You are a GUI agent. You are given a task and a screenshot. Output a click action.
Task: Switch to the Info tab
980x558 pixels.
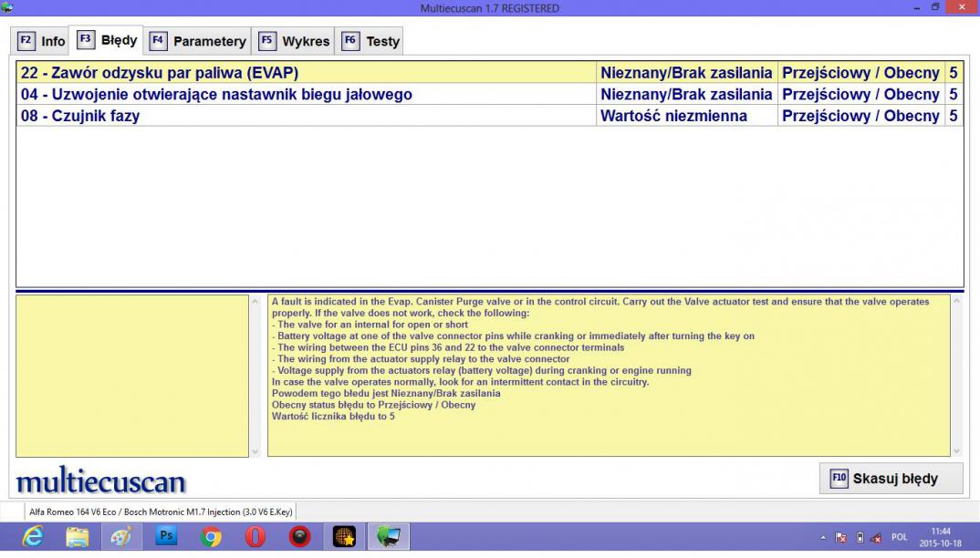click(x=42, y=41)
